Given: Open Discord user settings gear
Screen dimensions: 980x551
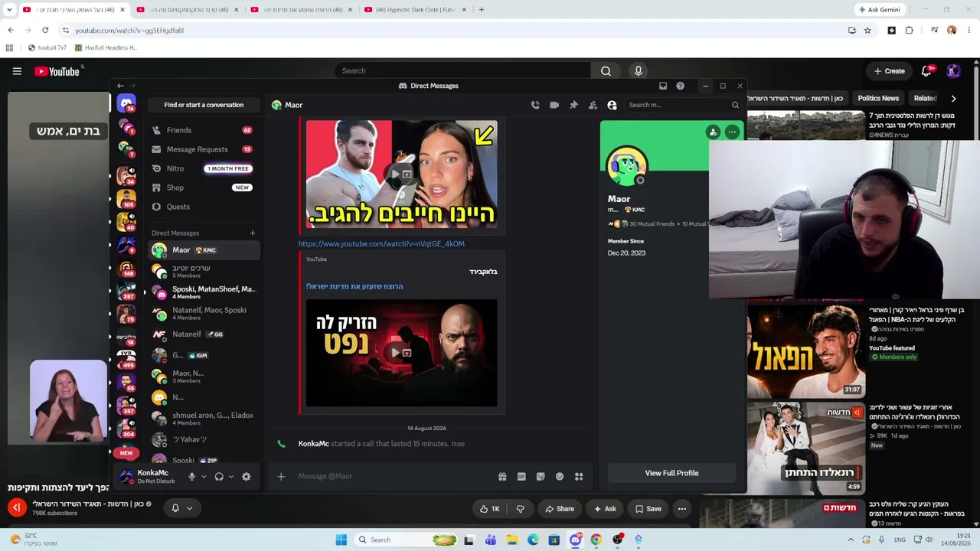Looking at the screenshot, I should [246, 476].
